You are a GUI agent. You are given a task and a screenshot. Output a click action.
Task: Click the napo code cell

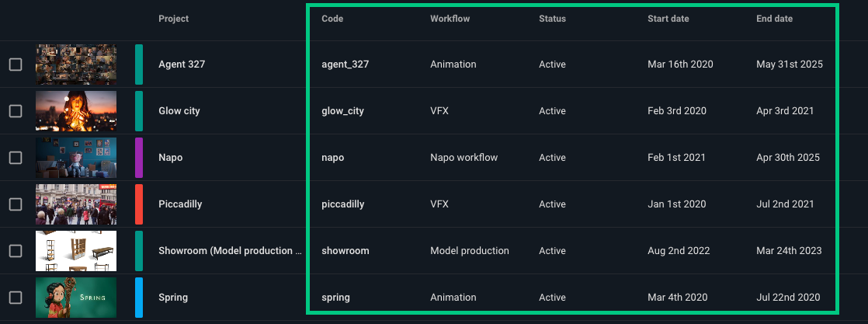coord(333,158)
